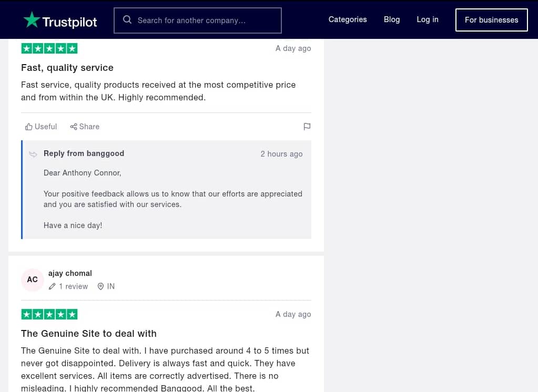Click the Dear Anthony Connor, greeting text
Image resolution: width=538 pixels, height=392 pixels.
83,173
